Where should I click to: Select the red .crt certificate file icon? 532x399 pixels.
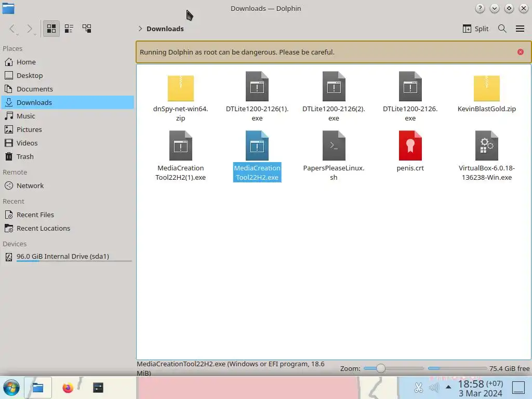pos(410,145)
